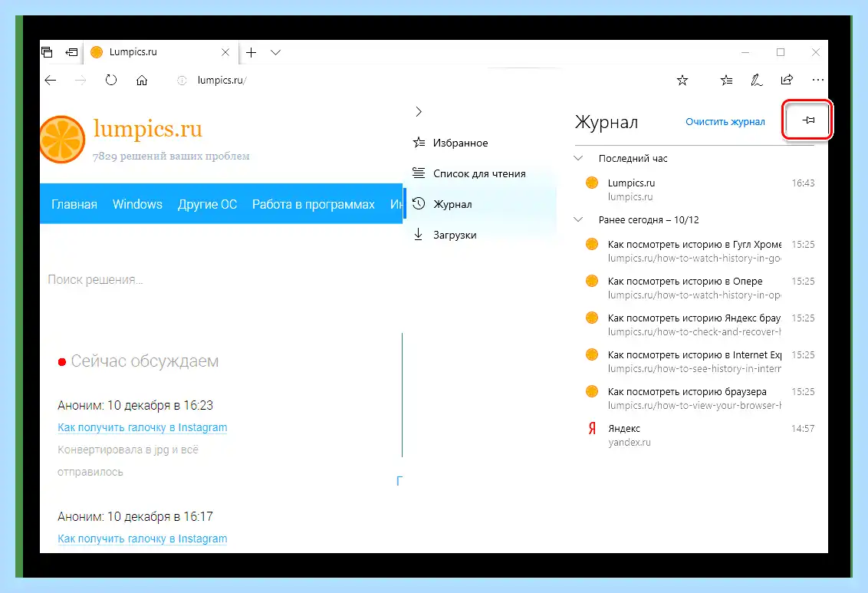Share this page

pos(787,81)
